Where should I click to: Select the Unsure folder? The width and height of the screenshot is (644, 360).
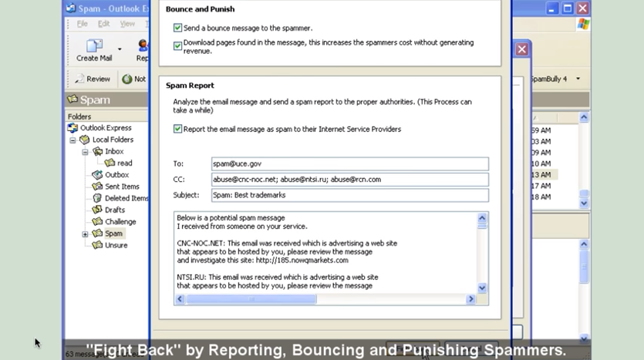116,245
